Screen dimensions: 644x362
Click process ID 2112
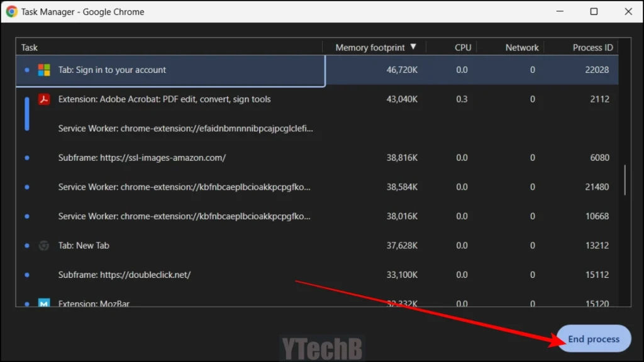[x=599, y=99]
